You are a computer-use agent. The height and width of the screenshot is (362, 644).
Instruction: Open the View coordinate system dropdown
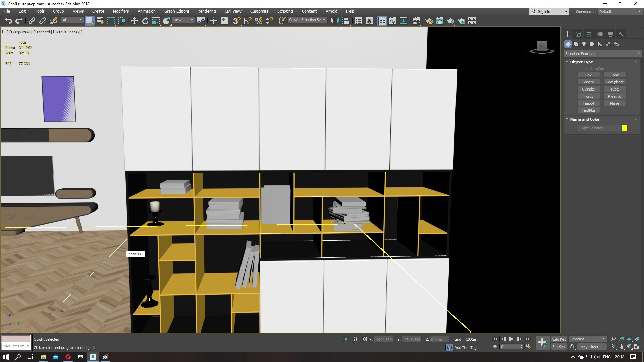pos(183,20)
